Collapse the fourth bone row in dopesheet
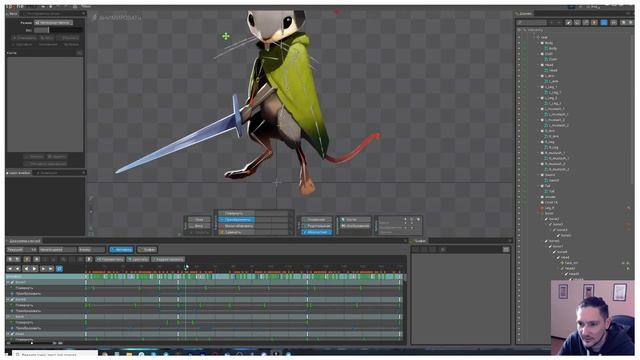Image resolution: width=640 pixels, height=360 pixels. [9, 334]
